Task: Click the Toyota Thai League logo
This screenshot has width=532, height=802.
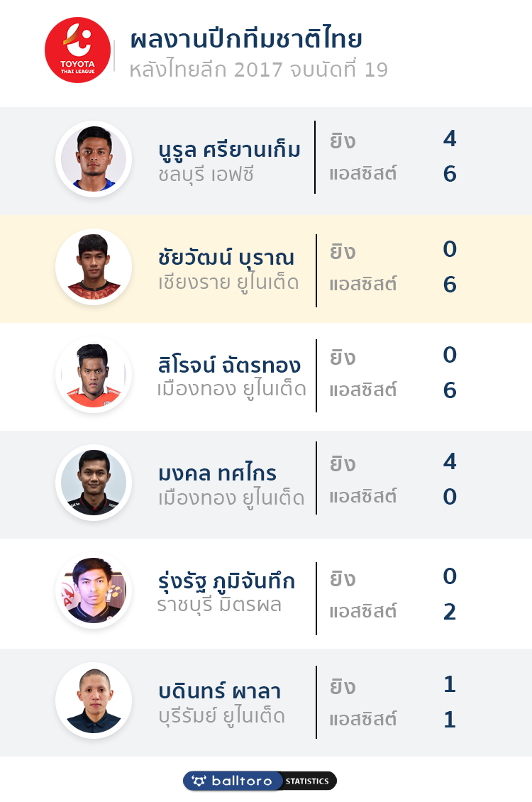Action: [x=78, y=50]
